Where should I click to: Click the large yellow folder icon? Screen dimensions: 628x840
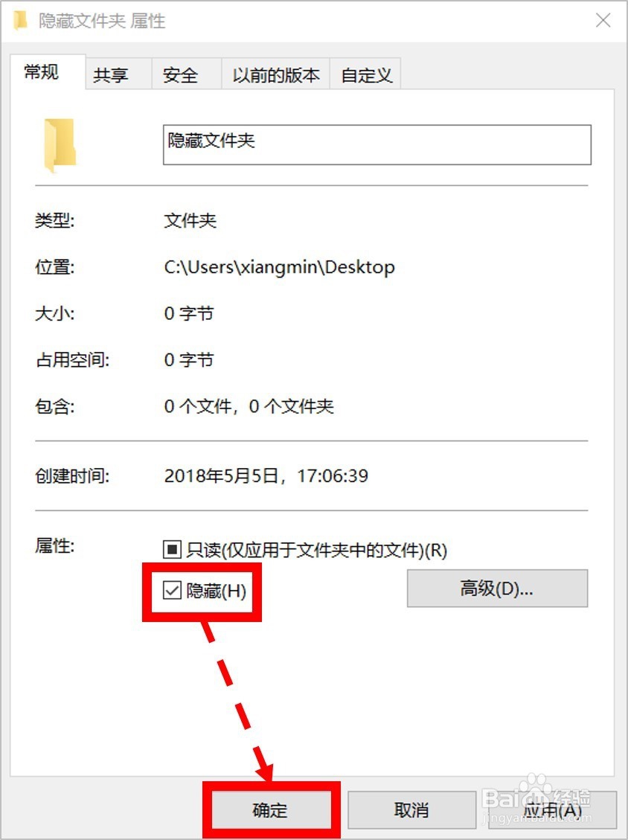pos(60,145)
